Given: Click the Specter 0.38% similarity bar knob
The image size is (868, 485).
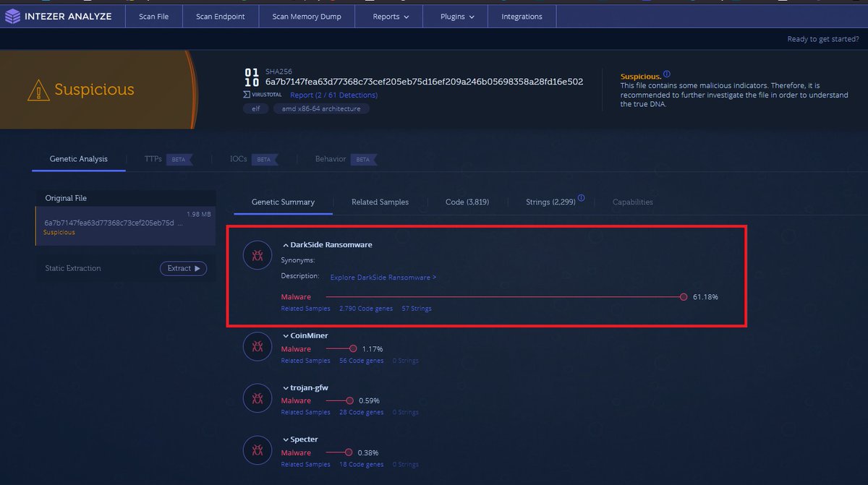Looking at the screenshot, I should tap(348, 452).
